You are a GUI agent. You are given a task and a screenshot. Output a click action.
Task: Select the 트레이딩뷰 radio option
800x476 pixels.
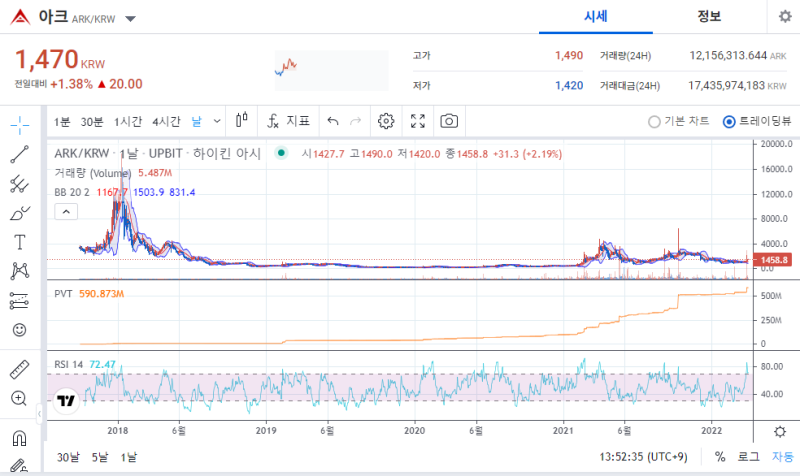click(757, 121)
